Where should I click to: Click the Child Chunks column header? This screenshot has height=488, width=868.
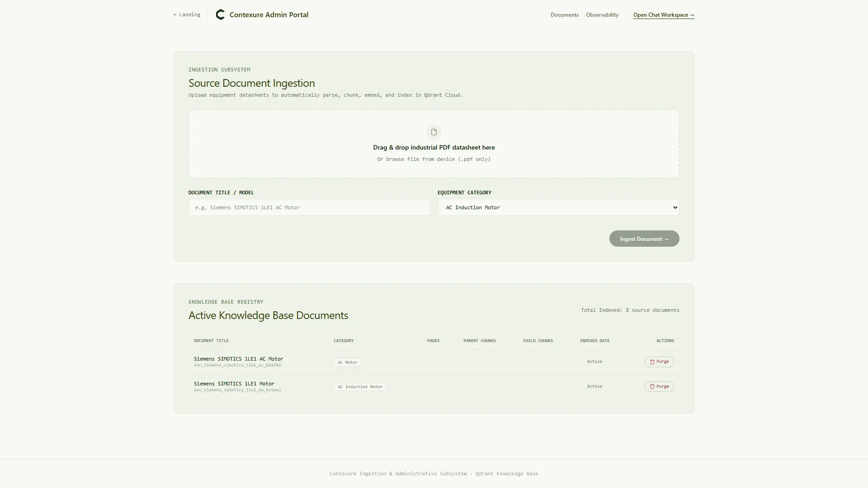(x=538, y=341)
